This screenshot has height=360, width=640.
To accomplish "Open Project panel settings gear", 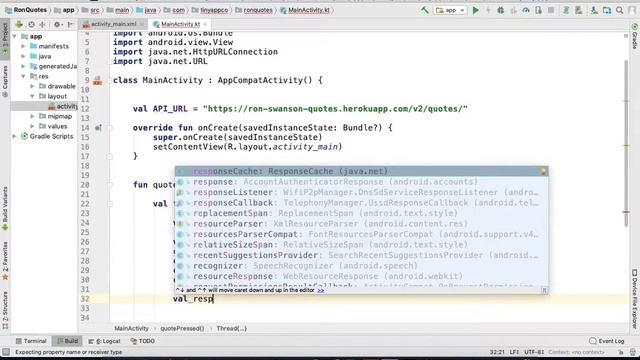I will (x=58, y=24).
